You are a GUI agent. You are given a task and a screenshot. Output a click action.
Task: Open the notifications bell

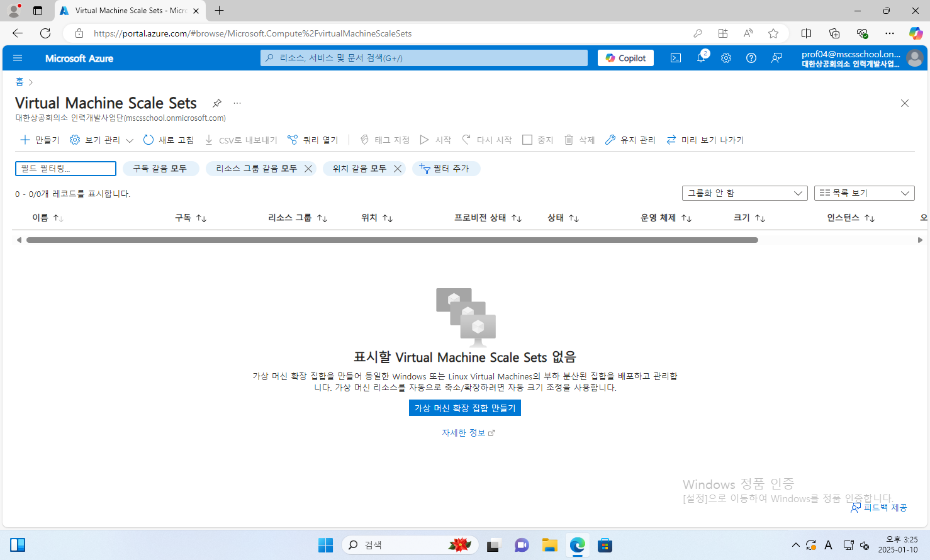pos(701,58)
